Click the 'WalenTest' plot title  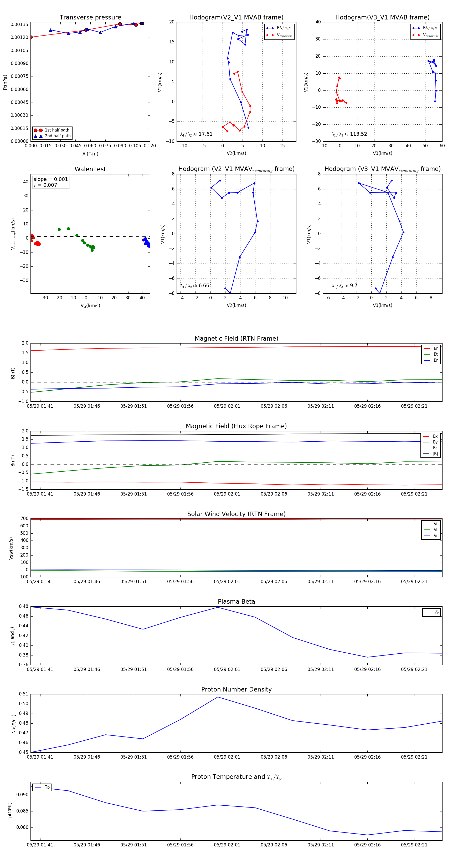pos(90,169)
